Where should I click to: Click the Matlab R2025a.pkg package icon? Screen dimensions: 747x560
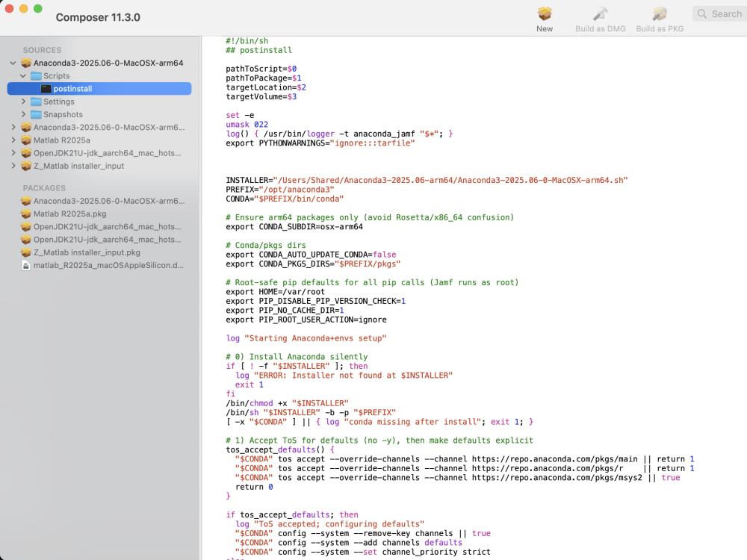[x=26, y=214]
